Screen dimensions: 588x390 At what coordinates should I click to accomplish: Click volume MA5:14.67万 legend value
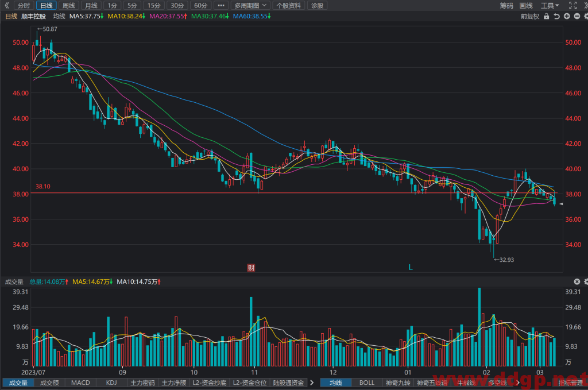click(92, 281)
